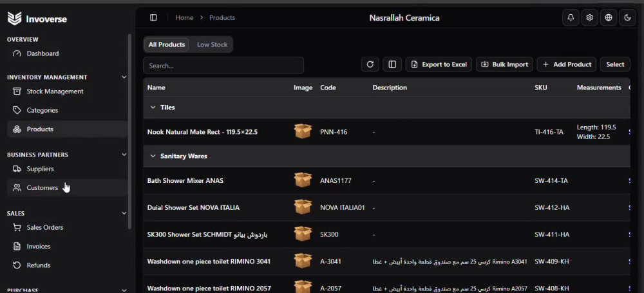The width and height of the screenshot is (644, 293).
Task: Export products to Excel
Action: point(439,64)
